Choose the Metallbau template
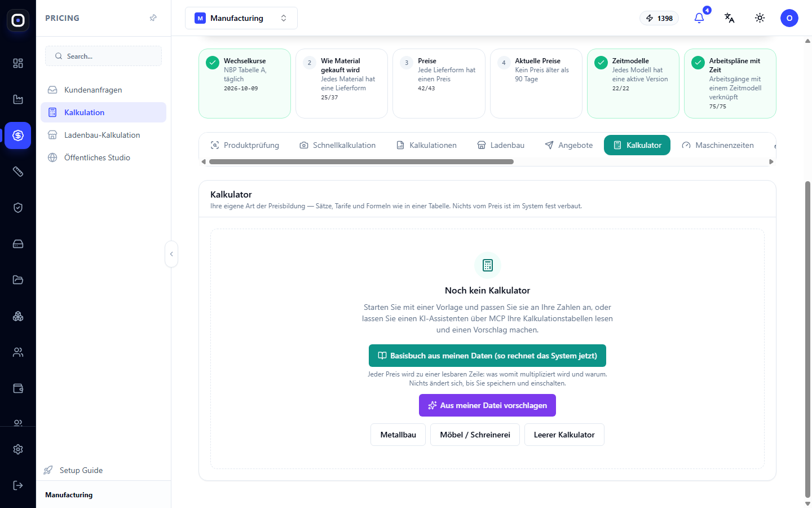This screenshot has width=812, height=508. pos(398,435)
